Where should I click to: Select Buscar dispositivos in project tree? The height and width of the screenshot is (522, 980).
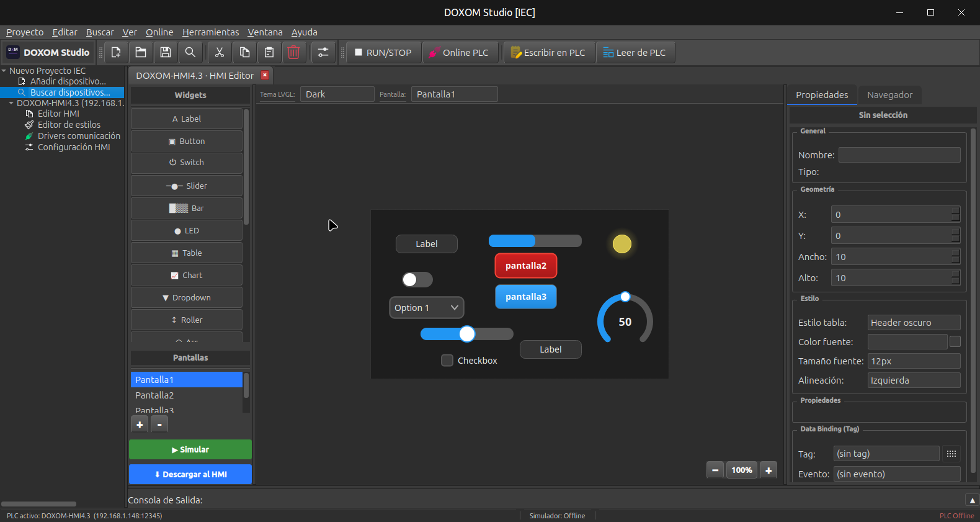tap(70, 92)
